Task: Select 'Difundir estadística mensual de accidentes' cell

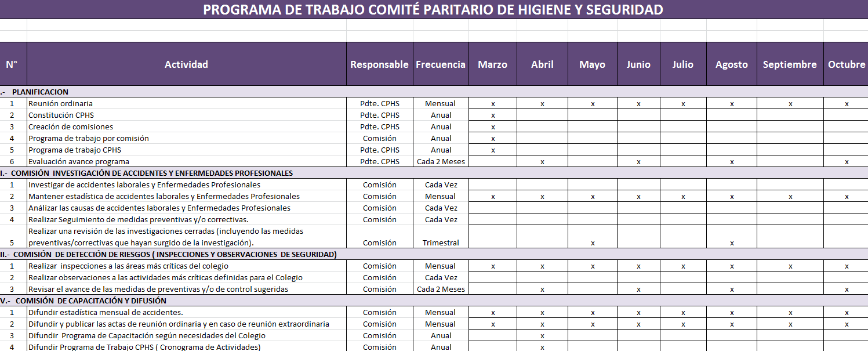Action: click(106, 312)
